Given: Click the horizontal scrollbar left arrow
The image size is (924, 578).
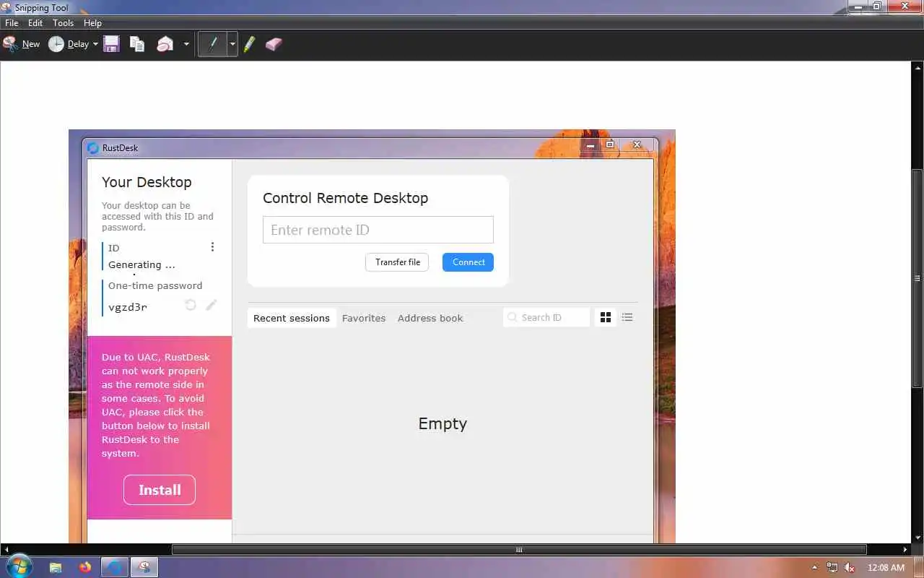Looking at the screenshot, I should point(6,550).
